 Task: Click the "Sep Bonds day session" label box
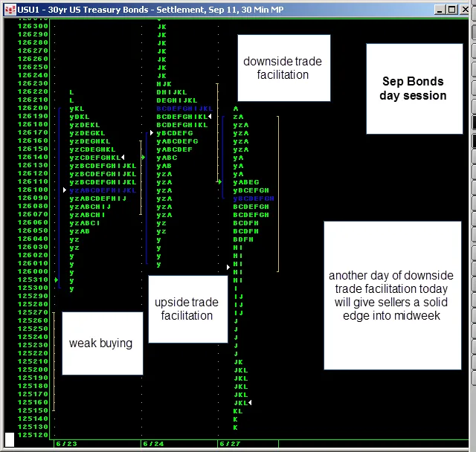point(414,88)
